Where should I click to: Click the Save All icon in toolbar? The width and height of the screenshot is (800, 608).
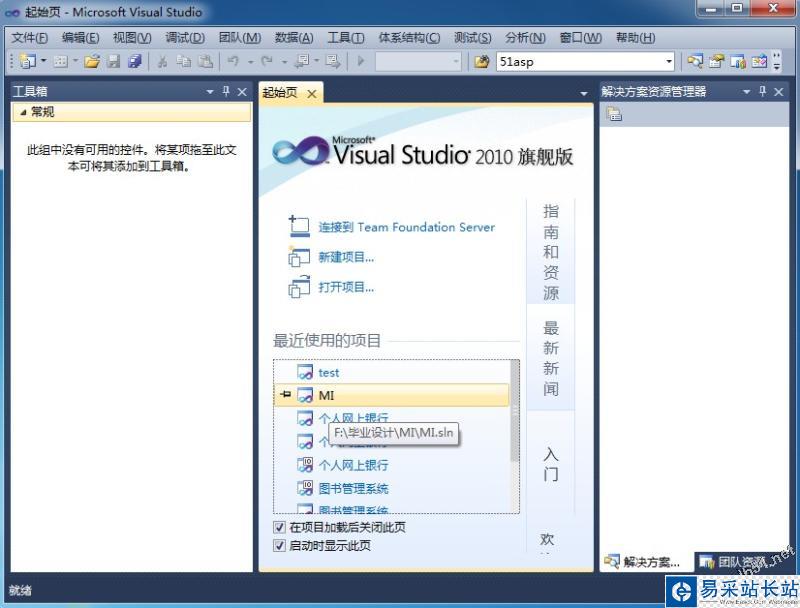point(134,62)
